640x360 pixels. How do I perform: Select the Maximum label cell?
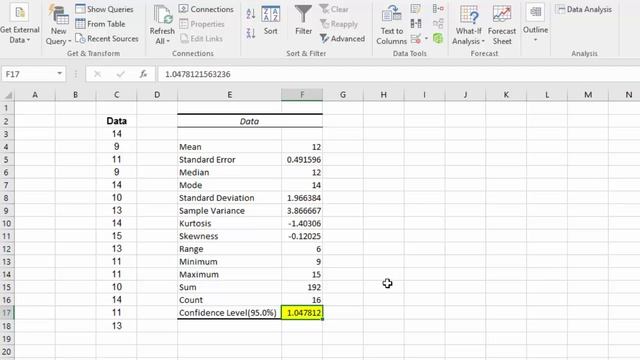pos(229,274)
